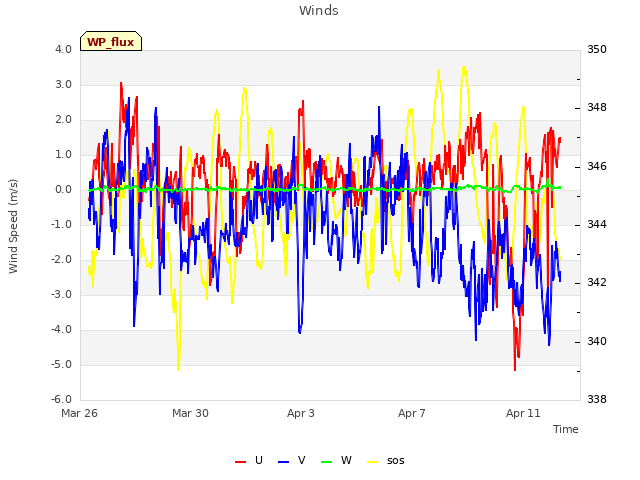Click the '3.0' left axis value
Screen dimensions: 640x480
63,84
